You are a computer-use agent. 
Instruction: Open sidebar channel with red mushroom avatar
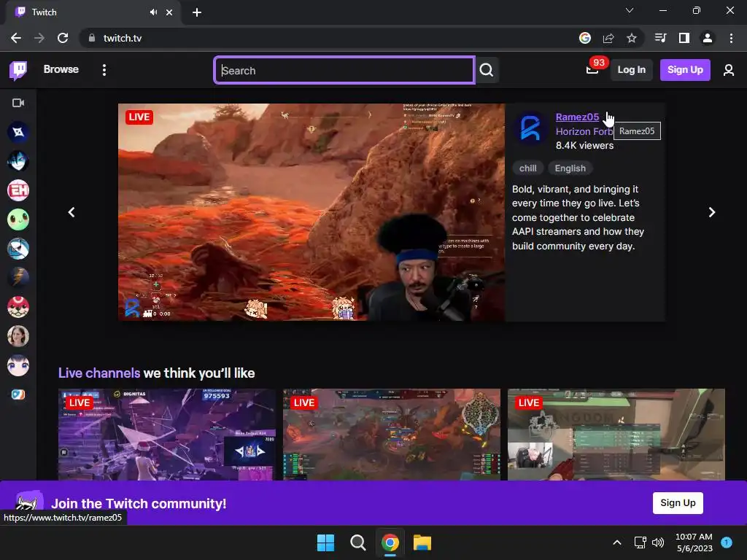point(18,307)
